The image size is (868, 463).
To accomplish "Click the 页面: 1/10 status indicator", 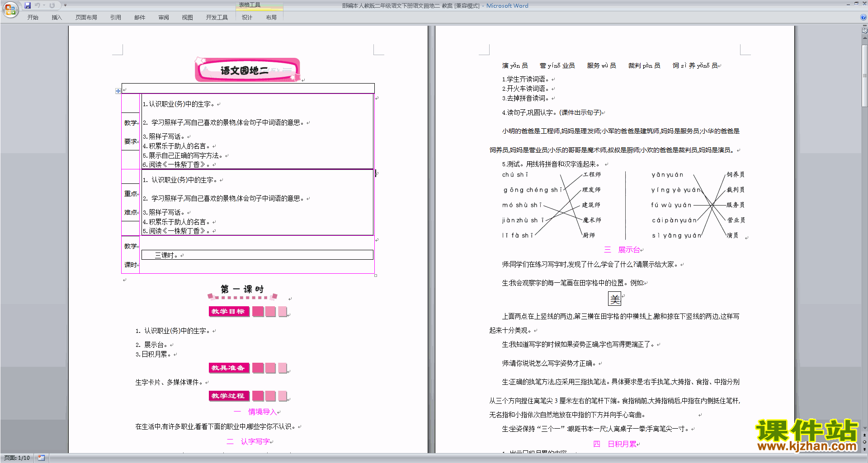I will (x=17, y=458).
